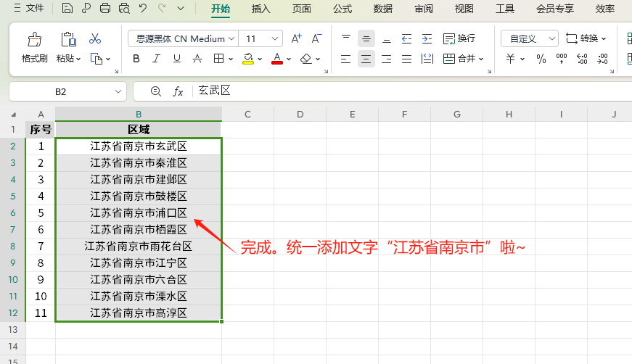Select top vertical alignment
Image resolution: width=632 pixels, height=364 pixels.
point(346,38)
